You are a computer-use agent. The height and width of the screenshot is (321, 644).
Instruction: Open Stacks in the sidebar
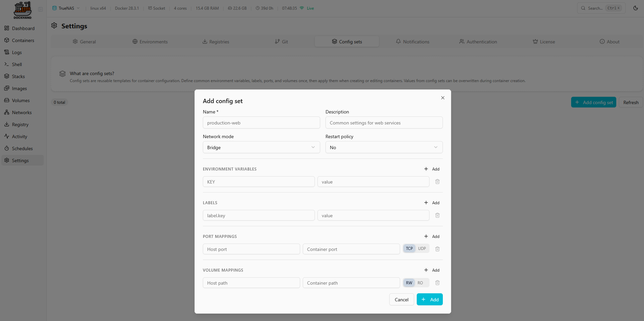[x=18, y=76]
